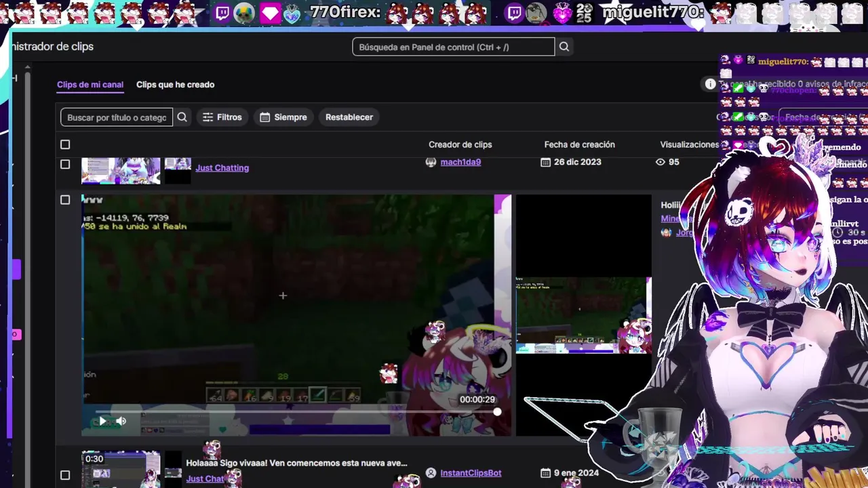
Task: Click the magnifier button beside the control panel search
Action: click(x=564, y=47)
